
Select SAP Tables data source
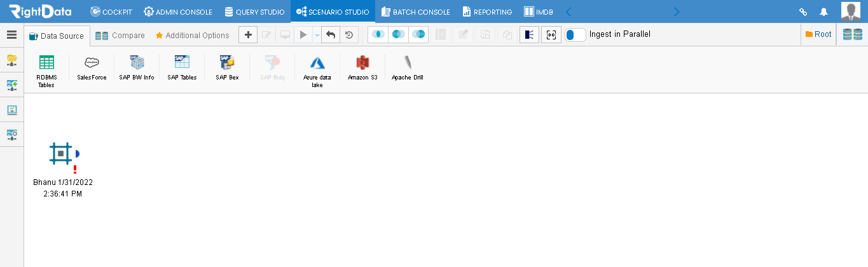coord(182,68)
